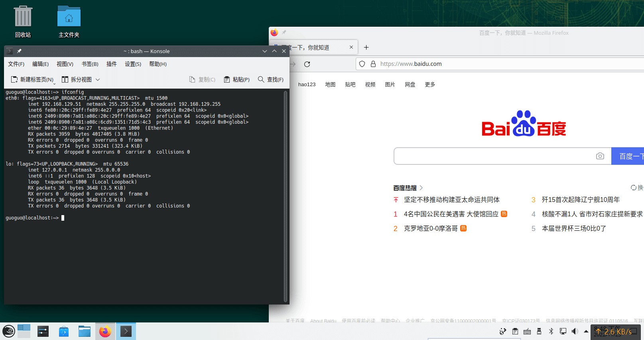Click the Baidu search camera icon
The height and width of the screenshot is (340, 644).
click(600, 156)
